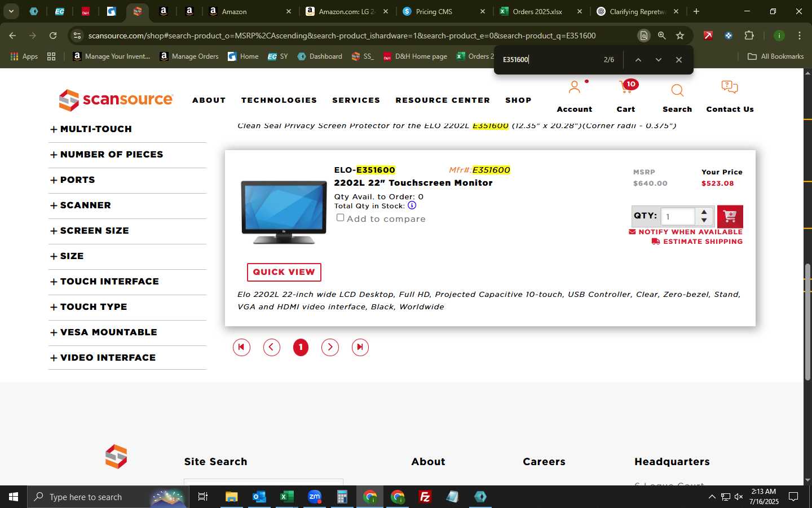Open Zoom app from taskbar
Image resolution: width=812 pixels, height=508 pixels.
click(x=314, y=497)
